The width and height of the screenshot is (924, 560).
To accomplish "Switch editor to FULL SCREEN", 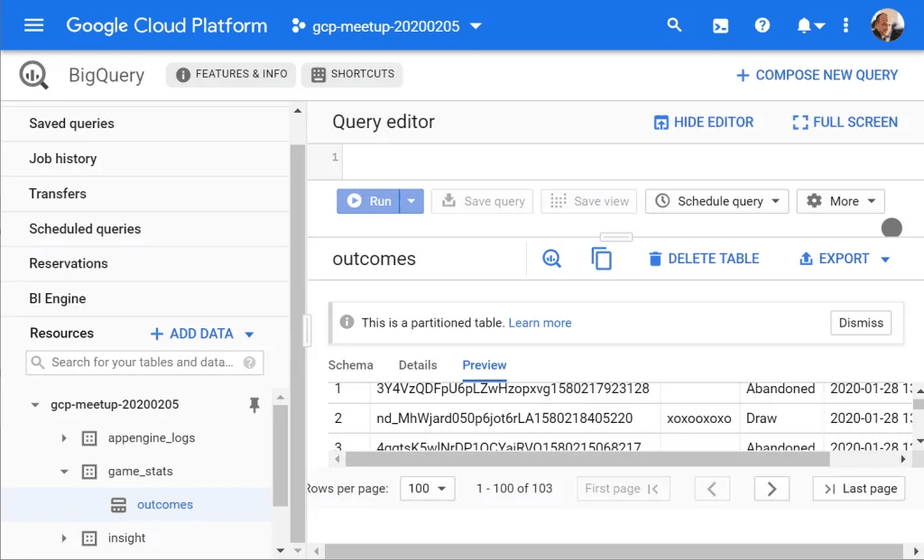I will point(845,122).
